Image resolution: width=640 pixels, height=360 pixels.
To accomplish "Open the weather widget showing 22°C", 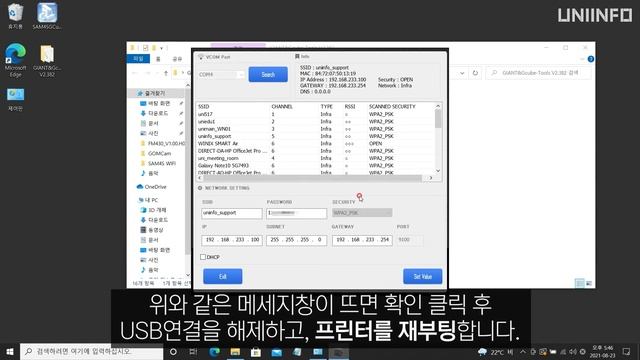I will 495,352.
